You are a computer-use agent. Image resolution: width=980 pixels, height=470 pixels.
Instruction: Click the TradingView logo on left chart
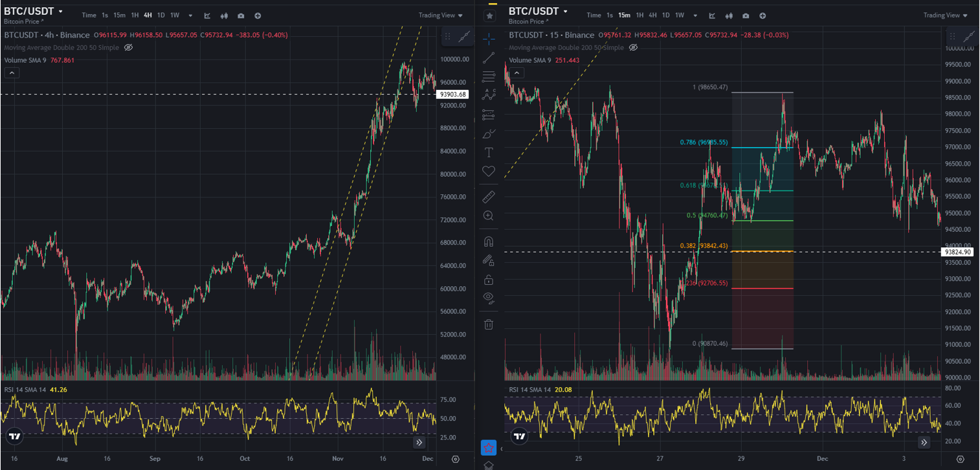[15, 436]
